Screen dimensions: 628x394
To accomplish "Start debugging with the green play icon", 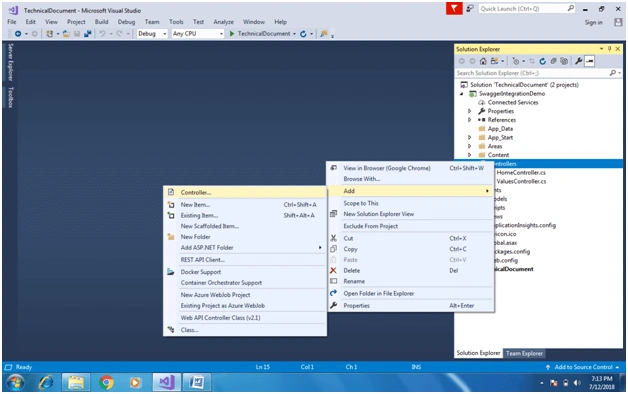I will 231,34.
